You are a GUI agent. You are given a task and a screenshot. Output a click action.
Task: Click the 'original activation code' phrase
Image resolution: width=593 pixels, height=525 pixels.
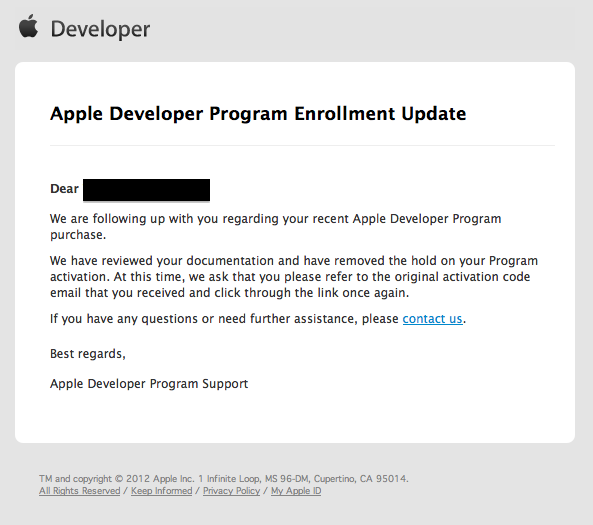click(462, 277)
